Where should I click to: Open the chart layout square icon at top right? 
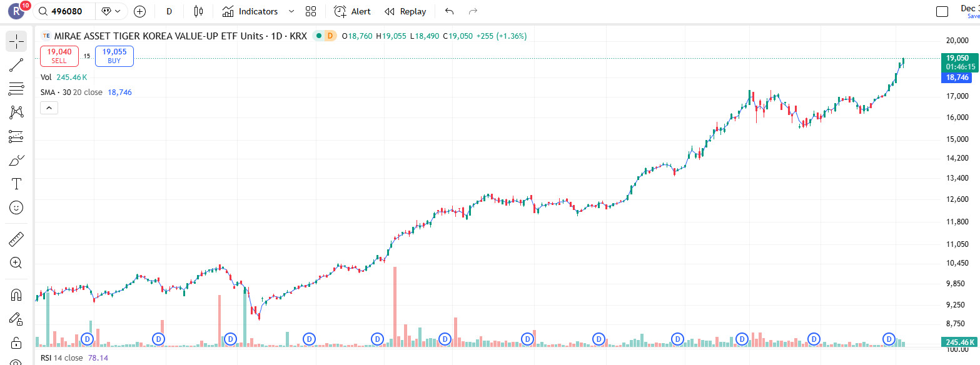(x=942, y=11)
